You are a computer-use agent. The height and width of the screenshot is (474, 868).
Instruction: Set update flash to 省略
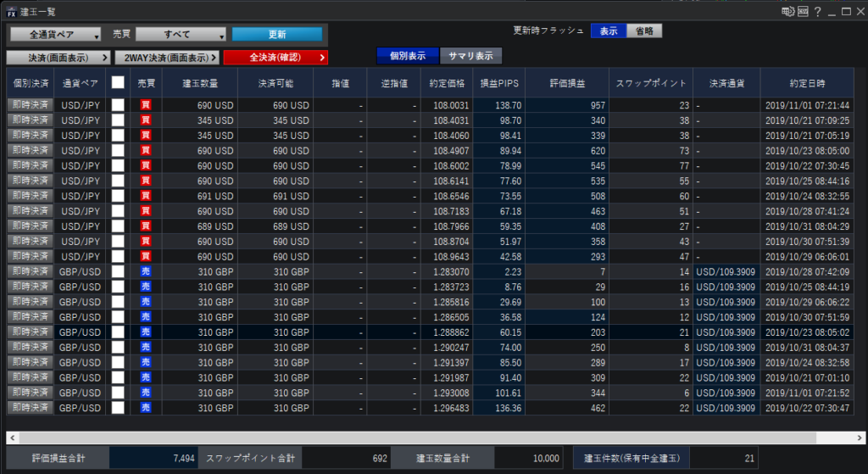point(645,31)
